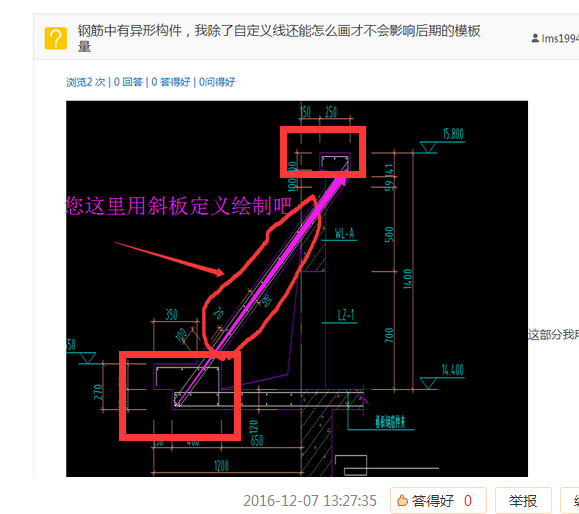Click the 答得好 thumbs-up button
Image resolution: width=579 pixels, height=514 pixels.
point(438,501)
